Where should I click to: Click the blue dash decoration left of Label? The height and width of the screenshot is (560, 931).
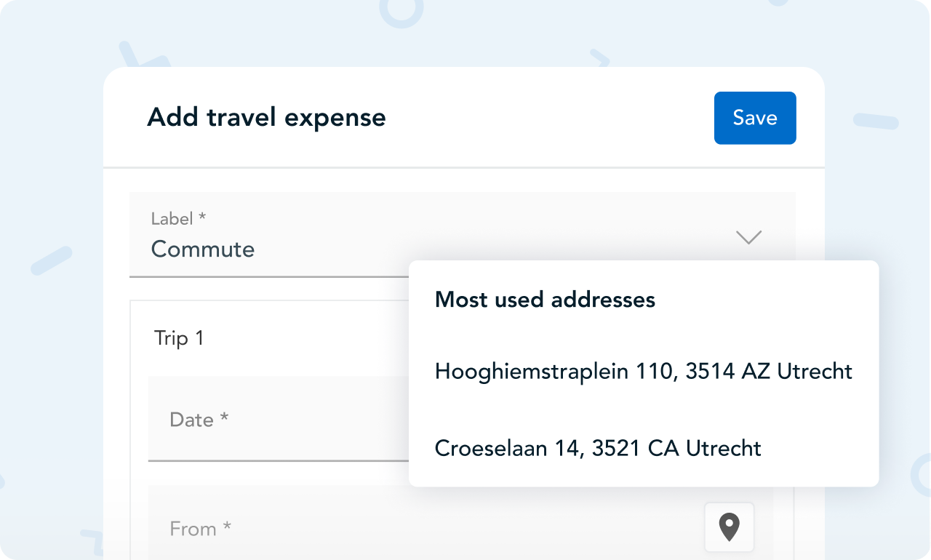pyautogui.click(x=52, y=260)
